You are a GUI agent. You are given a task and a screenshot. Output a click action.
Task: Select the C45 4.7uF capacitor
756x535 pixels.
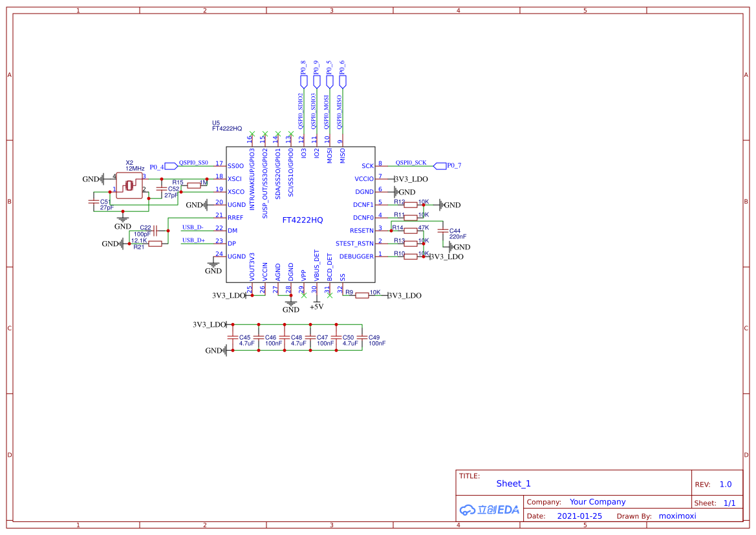[x=233, y=337]
